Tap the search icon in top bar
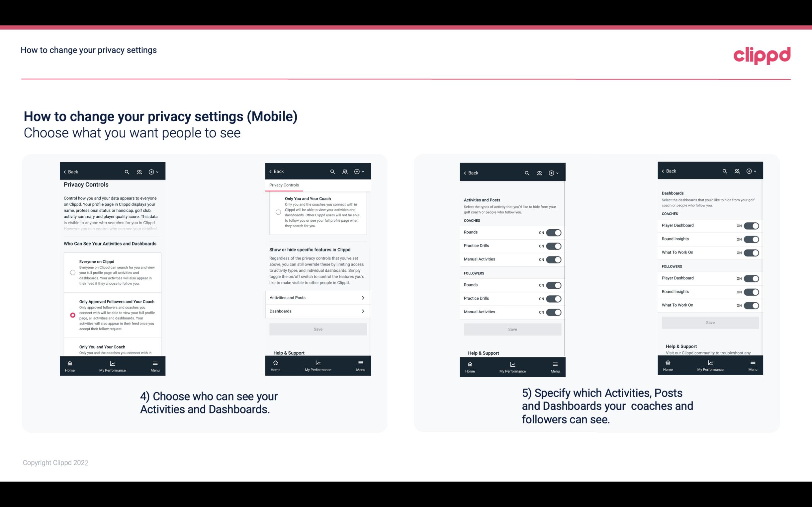The image size is (812, 507). point(128,171)
